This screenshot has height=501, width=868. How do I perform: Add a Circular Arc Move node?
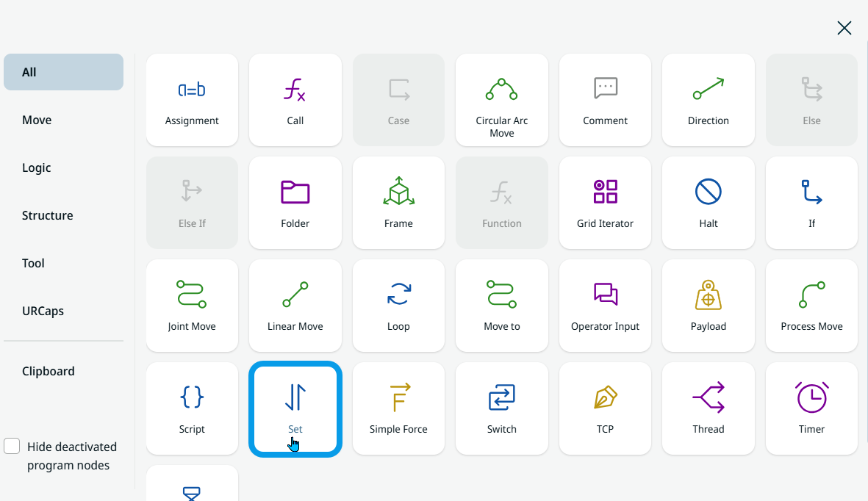click(x=501, y=100)
